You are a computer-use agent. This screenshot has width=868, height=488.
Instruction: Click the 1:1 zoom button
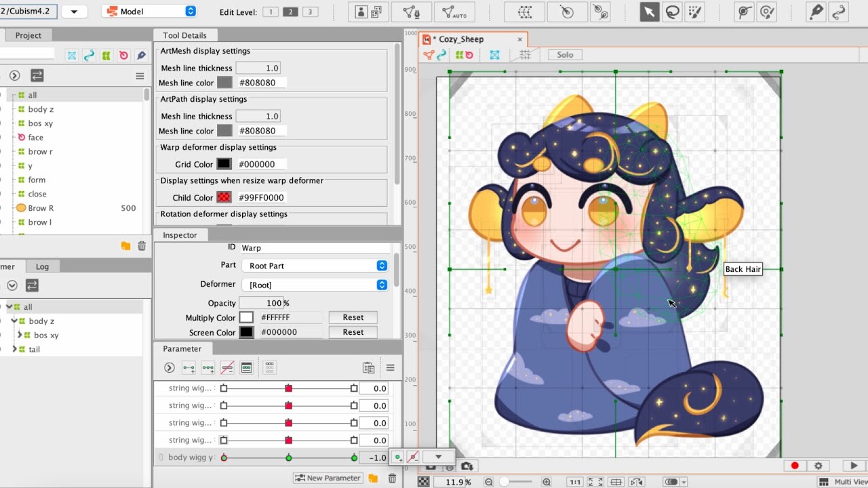tap(575, 482)
